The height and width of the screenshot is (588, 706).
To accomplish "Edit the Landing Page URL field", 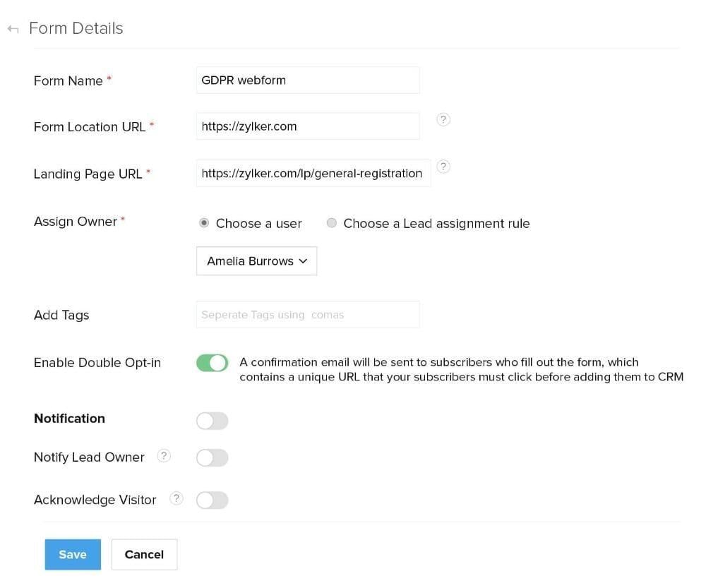I will (313, 173).
